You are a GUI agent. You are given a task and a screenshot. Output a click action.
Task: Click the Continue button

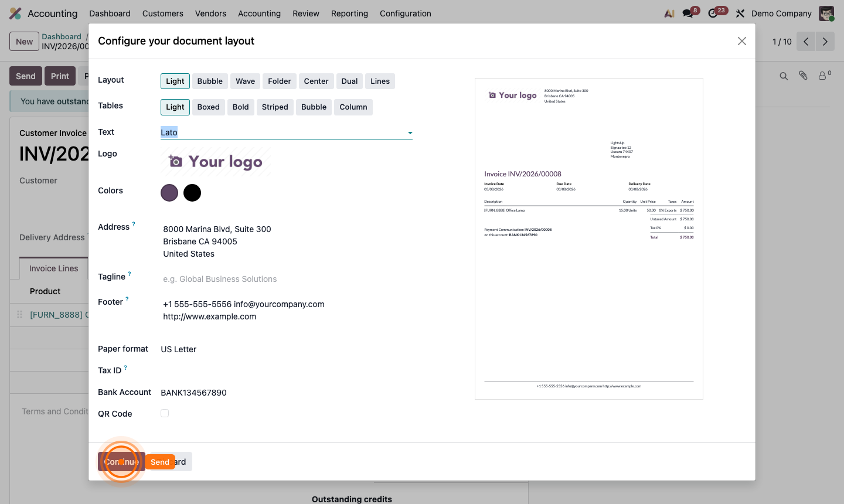point(121,461)
